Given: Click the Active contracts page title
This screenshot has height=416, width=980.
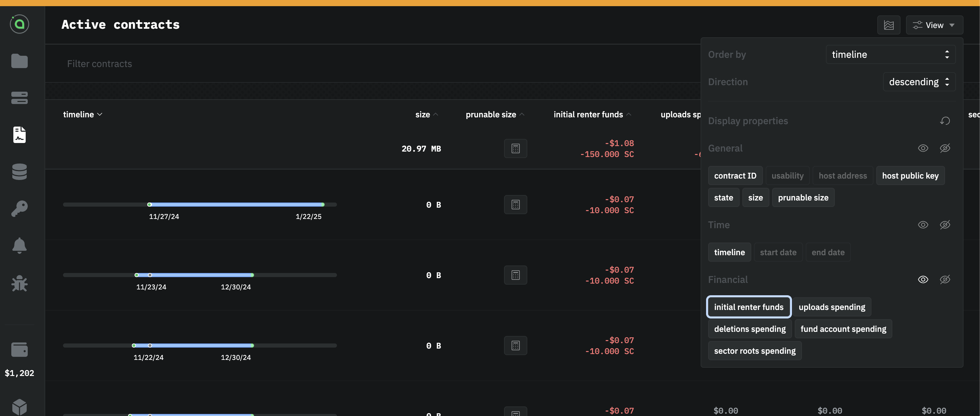Looking at the screenshot, I should (x=121, y=24).
